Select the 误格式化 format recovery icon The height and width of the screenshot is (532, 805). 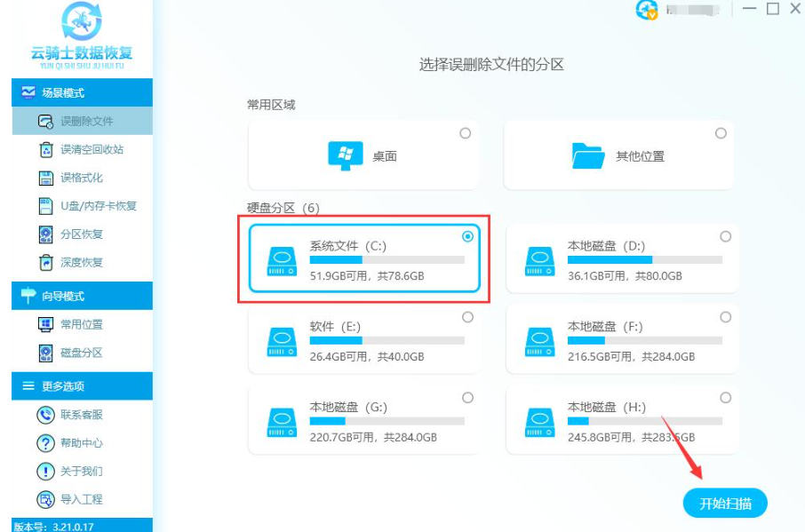click(x=46, y=178)
